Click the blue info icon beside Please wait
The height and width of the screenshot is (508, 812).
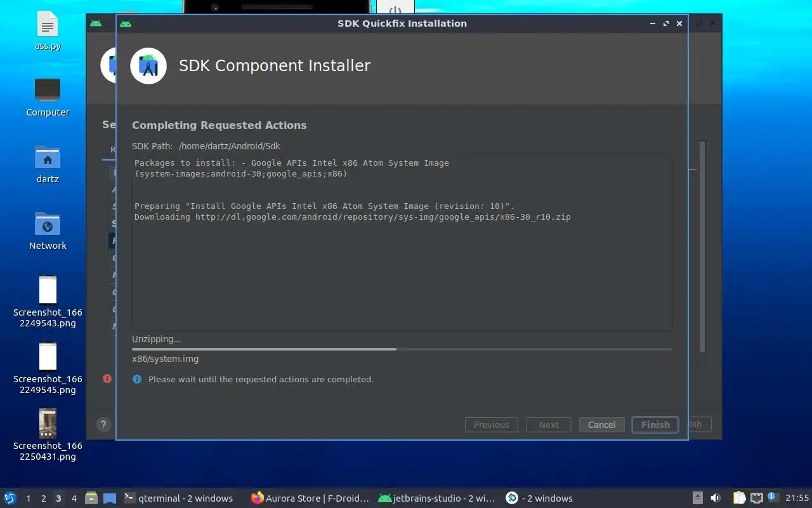[137, 379]
